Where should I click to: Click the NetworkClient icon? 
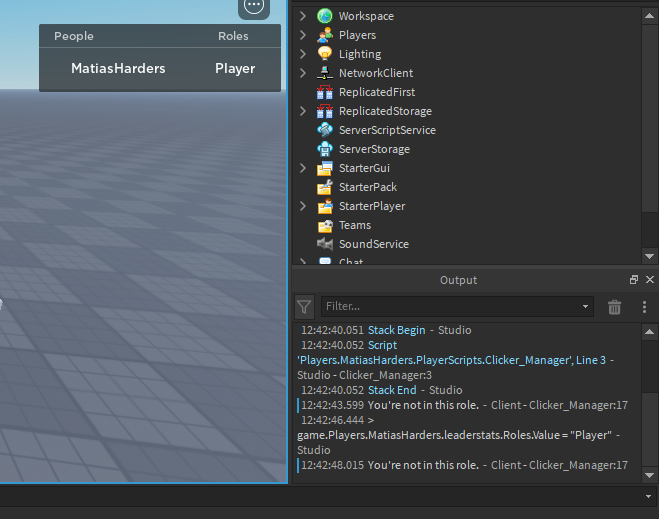pos(324,73)
